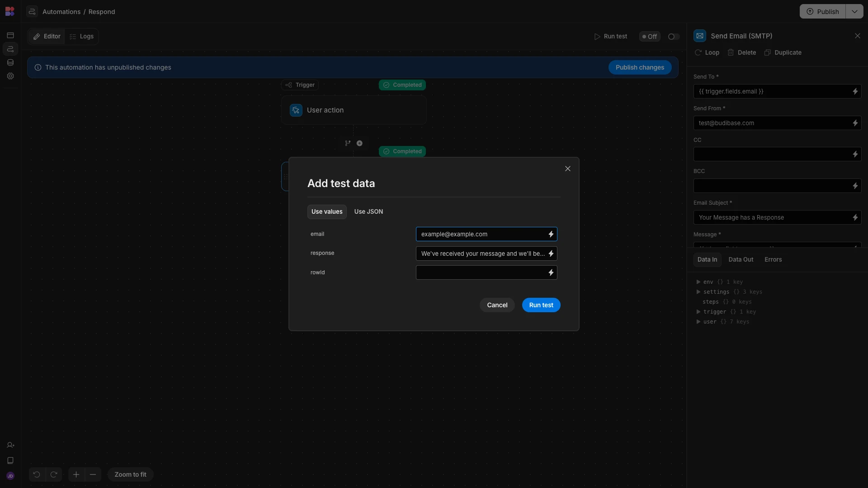Click the blue Run test button in dialog
This screenshot has width=868, height=488.
click(541, 305)
